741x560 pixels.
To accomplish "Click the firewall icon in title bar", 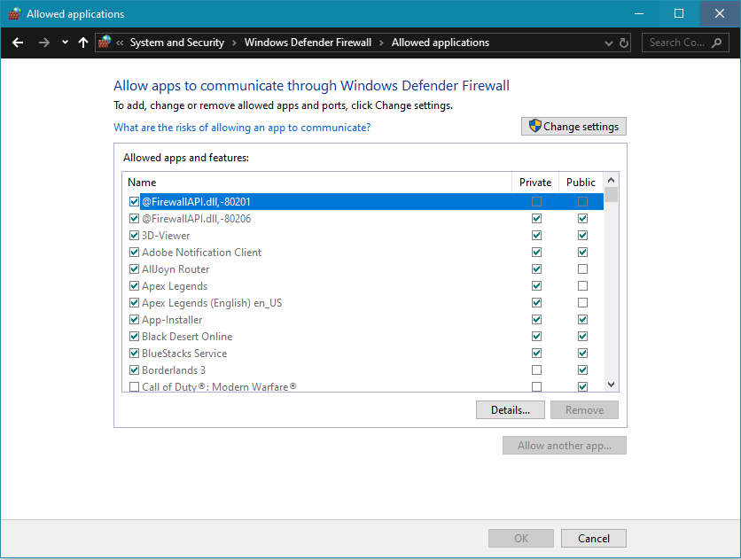I will pyautogui.click(x=13, y=14).
